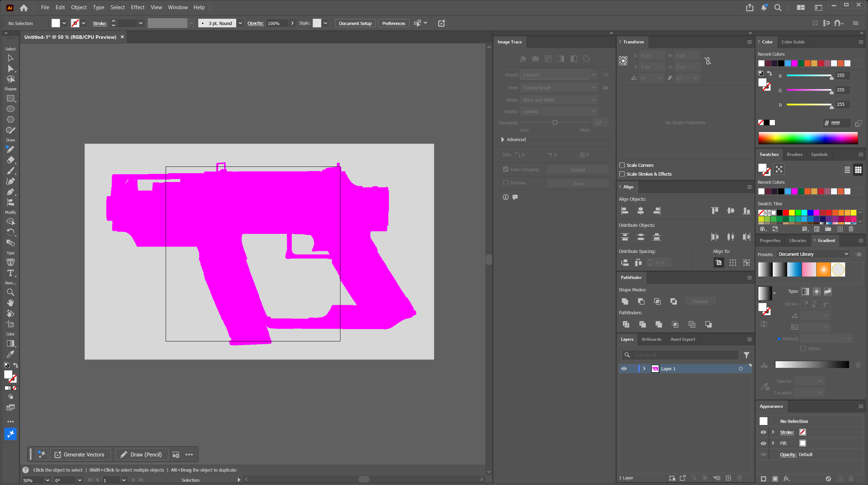Click Create New Layer icon
The height and width of the screenshot is (485, 868).
[728, 478]
